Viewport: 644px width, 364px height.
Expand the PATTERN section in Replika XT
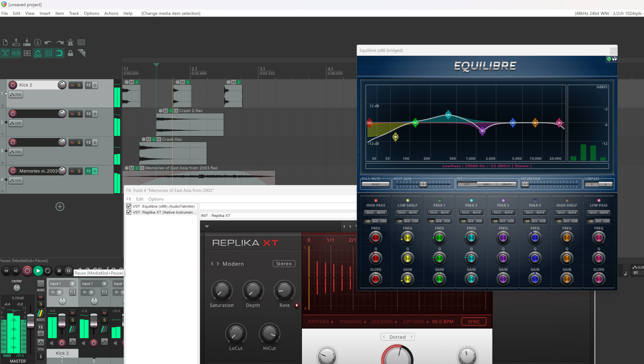[x=321, y=322]
